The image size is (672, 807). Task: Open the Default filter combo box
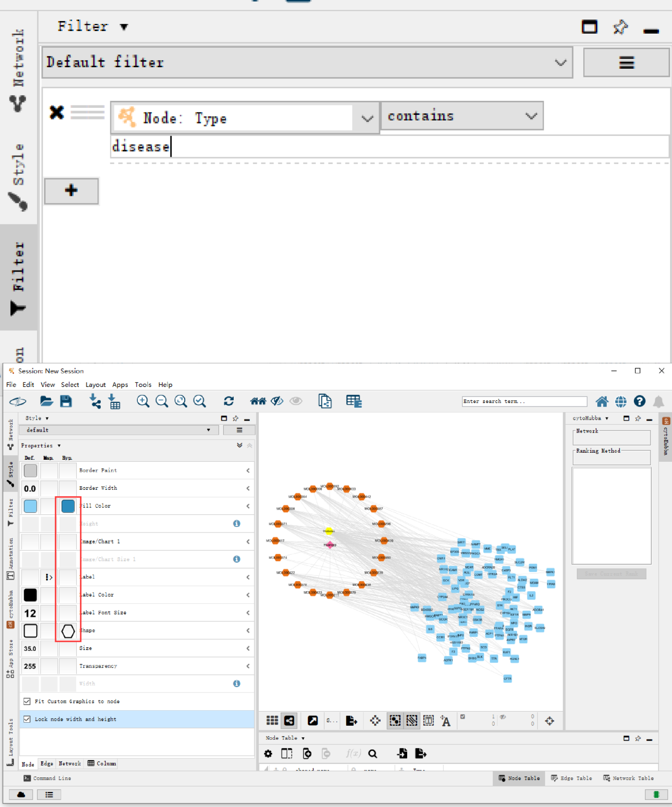point(307,62)
